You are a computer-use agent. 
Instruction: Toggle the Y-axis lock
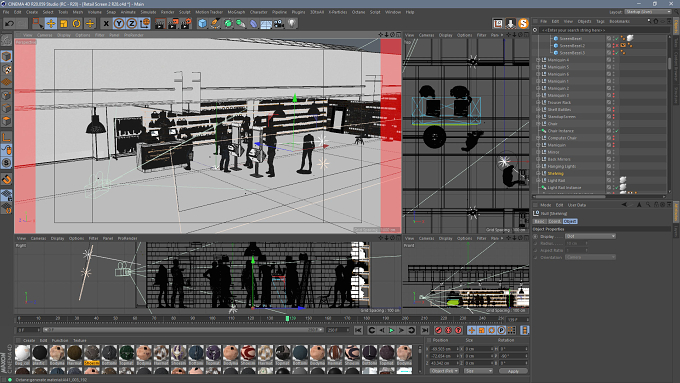point(119,23)
